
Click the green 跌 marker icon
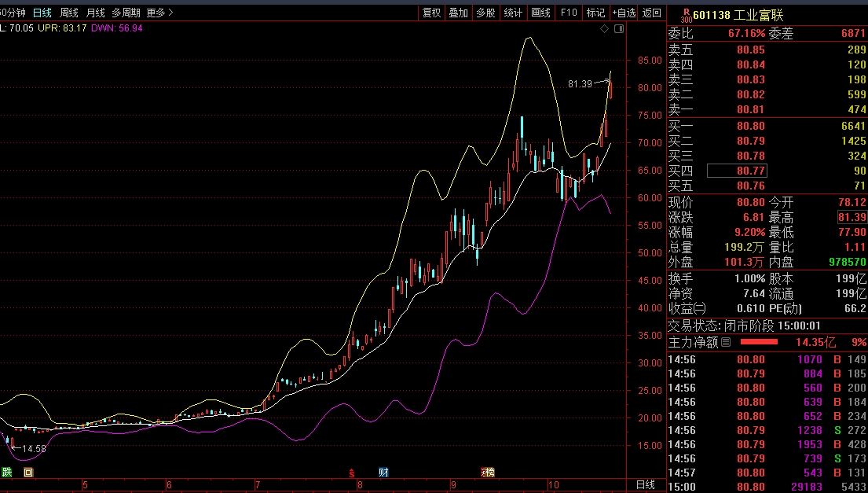(x=6, y=472)
